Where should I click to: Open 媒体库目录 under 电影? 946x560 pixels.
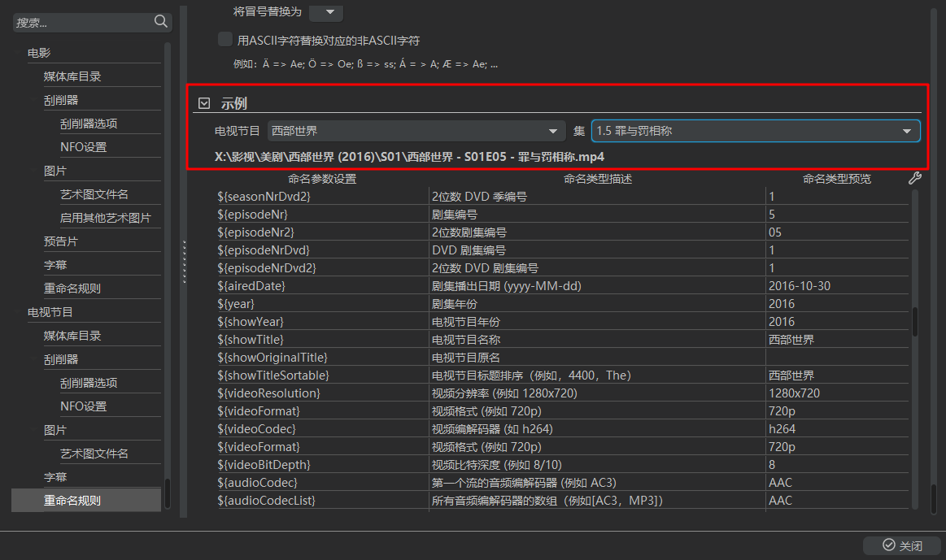(x=72, y=76)
